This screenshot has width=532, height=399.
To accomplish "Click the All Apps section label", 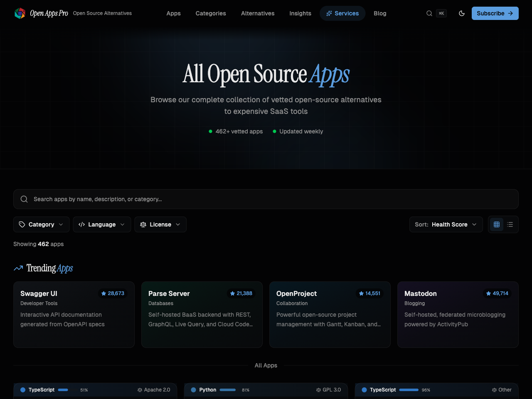I will coord(266,365).
